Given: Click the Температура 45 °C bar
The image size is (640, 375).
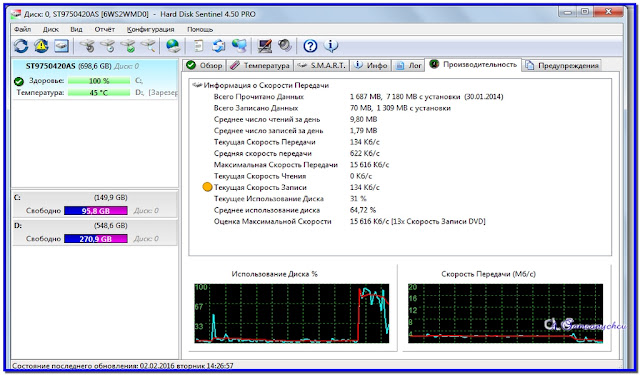Looking at the screenshot, I should [x=99, y=93].
